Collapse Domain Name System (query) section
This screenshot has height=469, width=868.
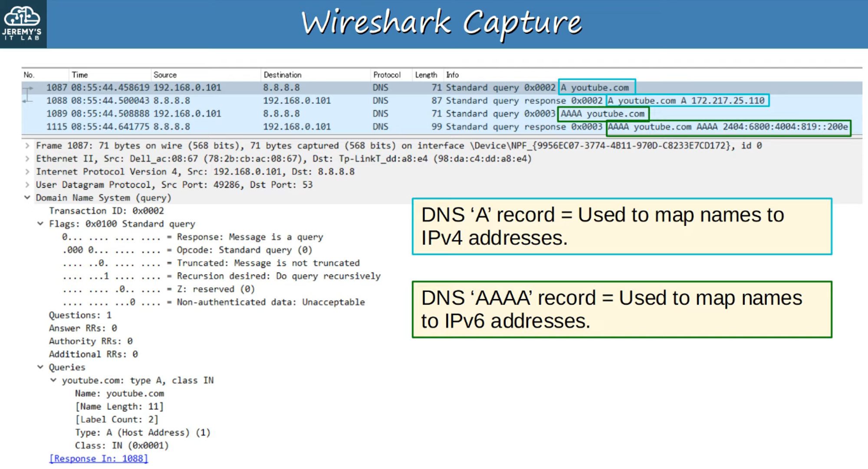click(x=27, y=198)
